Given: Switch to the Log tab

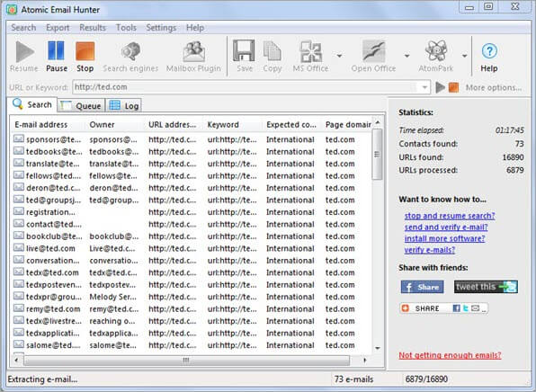Looking at the screenshot, I should [x=124, y=106].
